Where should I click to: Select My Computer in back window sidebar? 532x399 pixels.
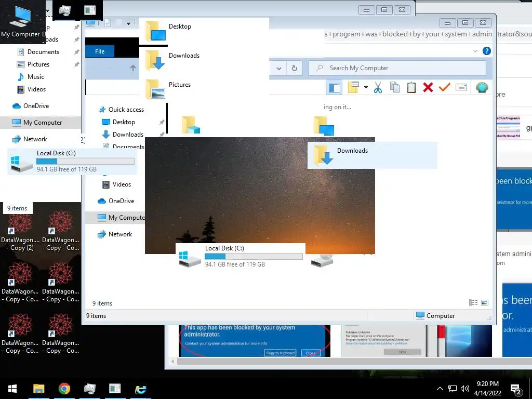pyautogui.click(x=41, y=123)
